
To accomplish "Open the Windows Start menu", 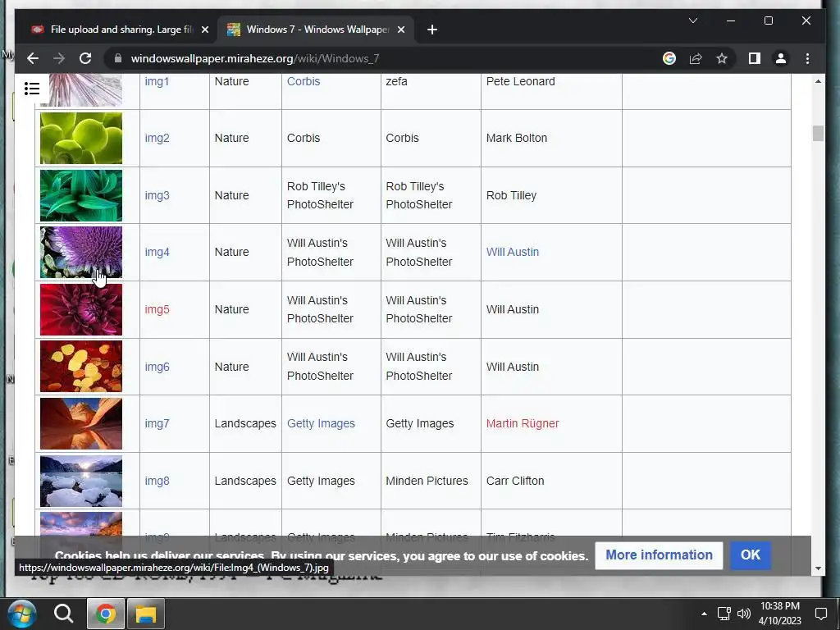I will [22, 614].
